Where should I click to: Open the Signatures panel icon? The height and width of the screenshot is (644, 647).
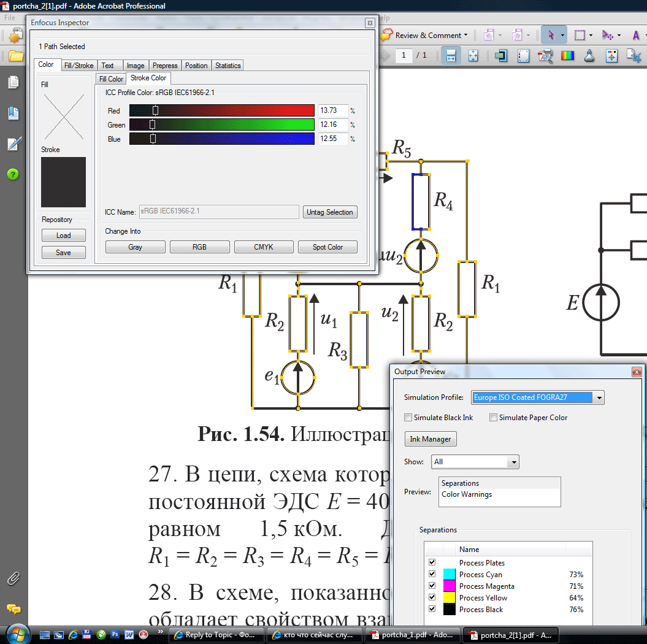[x=13, y=144]
